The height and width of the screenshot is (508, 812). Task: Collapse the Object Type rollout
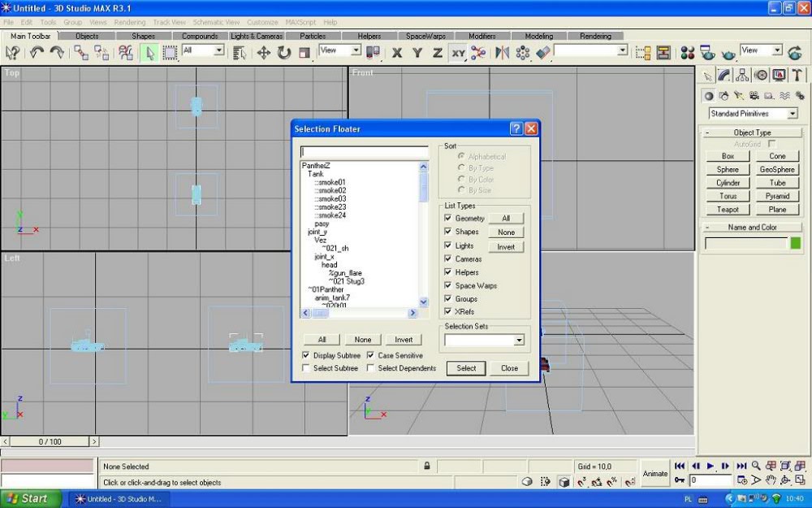point(753,132)
